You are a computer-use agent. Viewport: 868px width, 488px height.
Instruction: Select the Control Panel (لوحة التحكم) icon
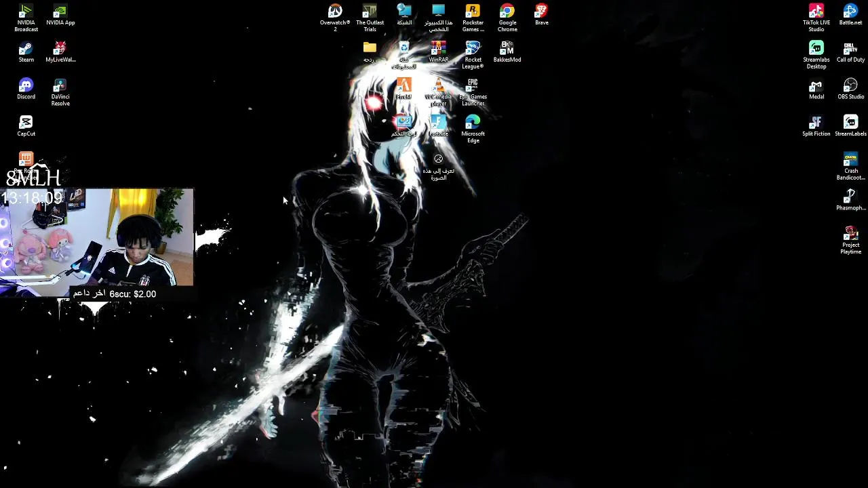(x=404, y=126)
